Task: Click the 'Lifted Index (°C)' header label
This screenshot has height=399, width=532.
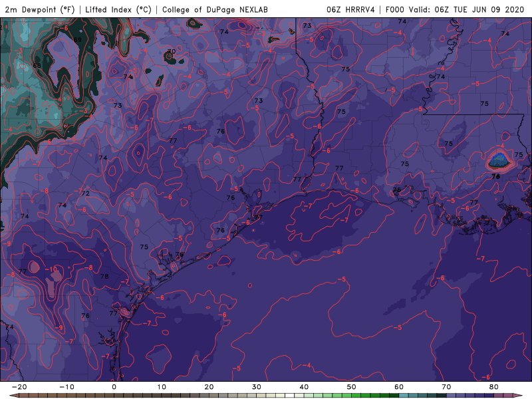Action: pyautogui.click(x=118, y=9)
